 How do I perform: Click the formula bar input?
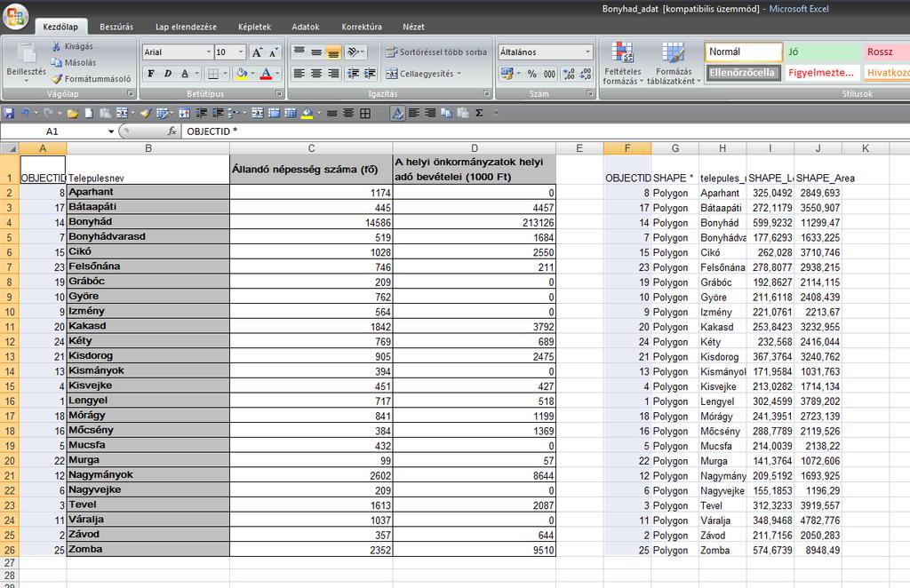click(546, 131)
